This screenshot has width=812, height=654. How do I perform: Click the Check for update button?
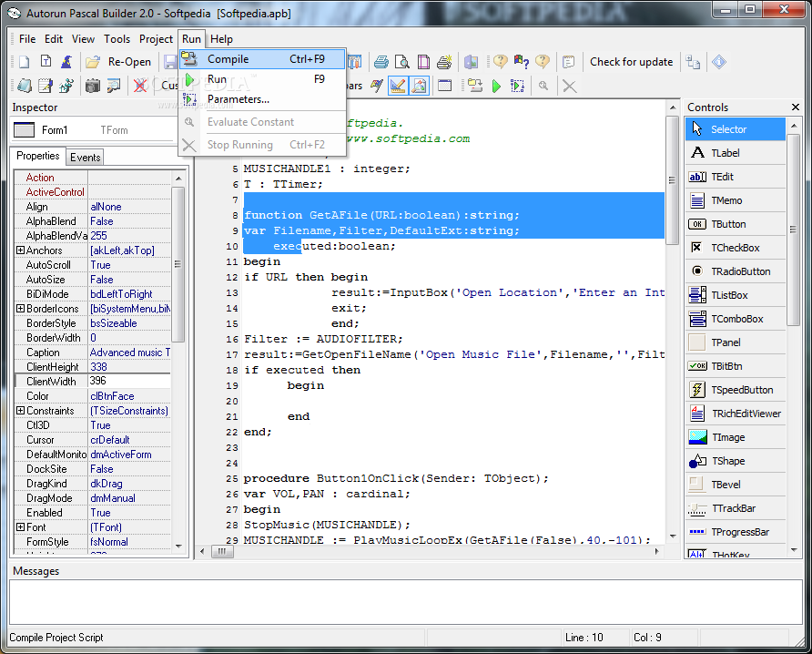[631, 62]
